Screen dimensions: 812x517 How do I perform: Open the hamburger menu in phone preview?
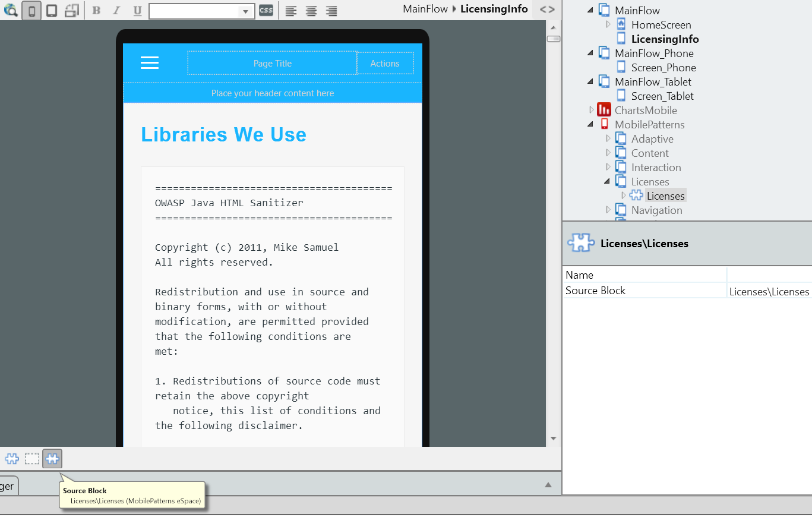(x=150, y=63)
